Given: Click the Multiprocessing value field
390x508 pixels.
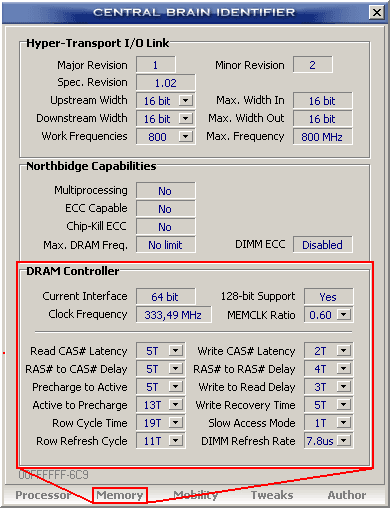Looking at the screenshot, I should [166, 191].
